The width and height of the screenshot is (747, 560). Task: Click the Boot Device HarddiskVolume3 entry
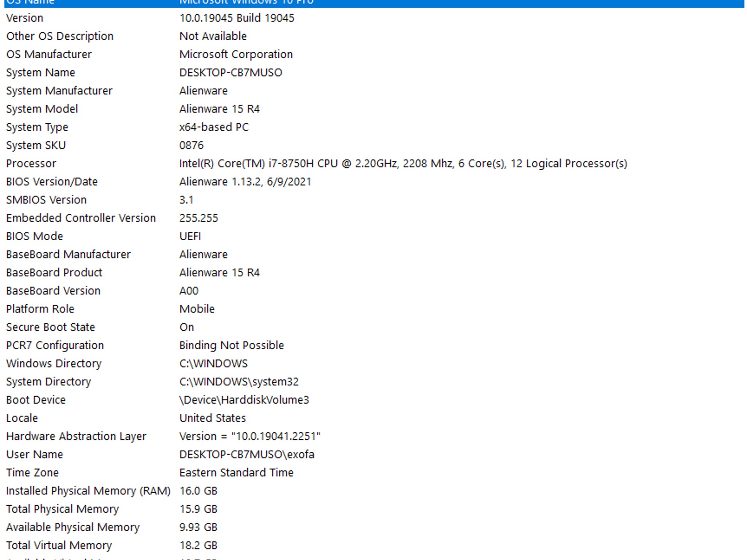244,400
